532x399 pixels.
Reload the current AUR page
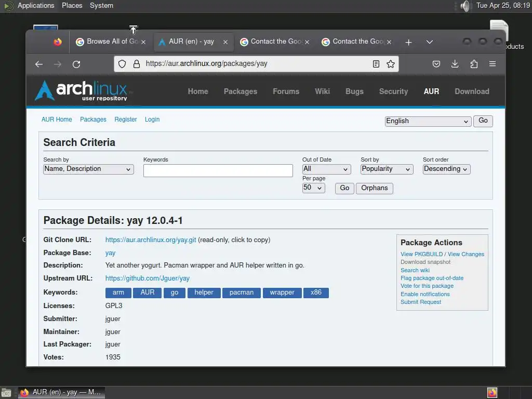[x=77, y=64]
